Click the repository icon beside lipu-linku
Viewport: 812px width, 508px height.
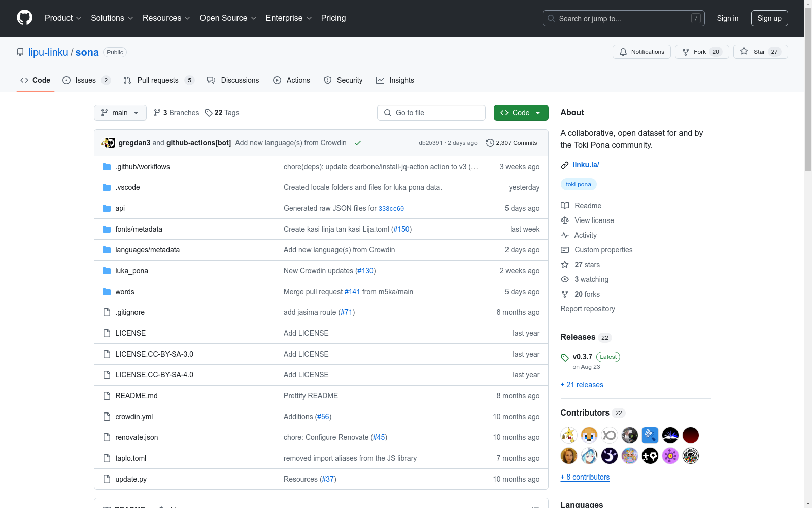20,52
